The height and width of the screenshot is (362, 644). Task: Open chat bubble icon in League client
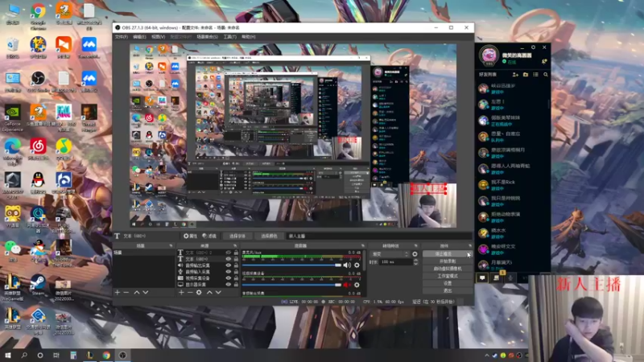[x=482, y=278]
